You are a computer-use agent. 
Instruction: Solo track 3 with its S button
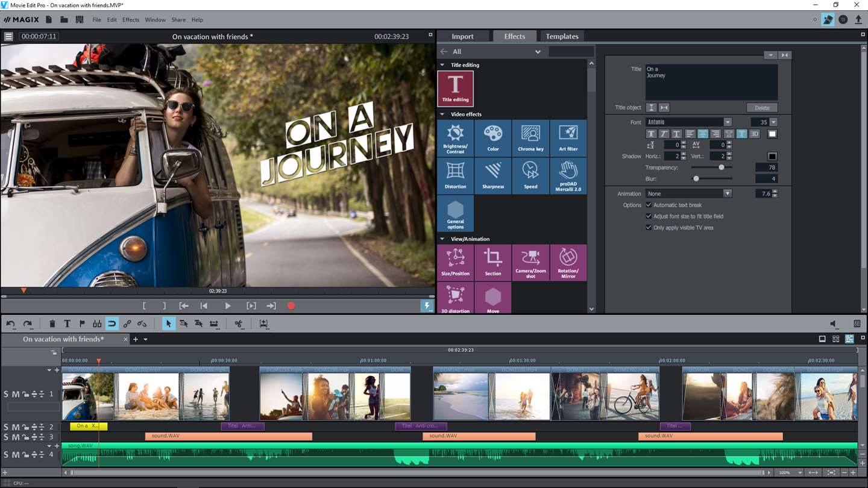pos(6,437)
